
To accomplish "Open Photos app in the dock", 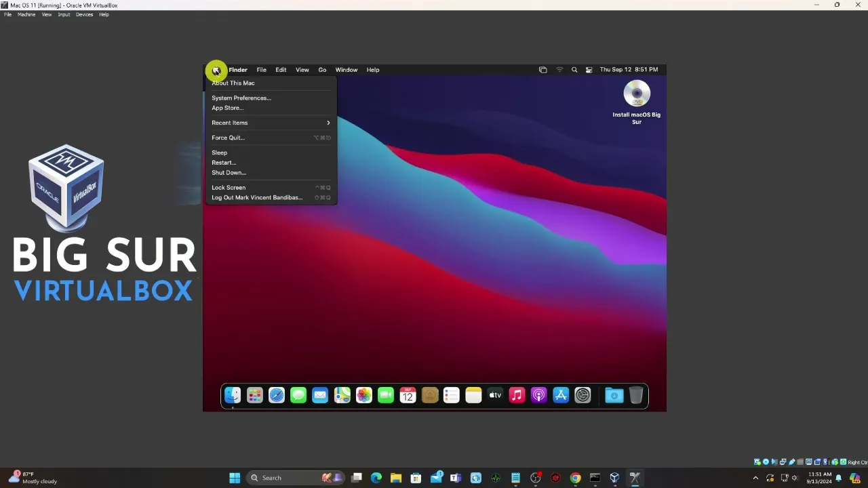I will point(364,395).
